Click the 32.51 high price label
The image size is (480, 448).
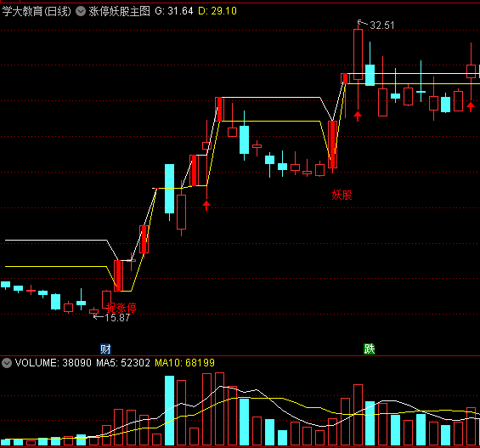[382, 26]
